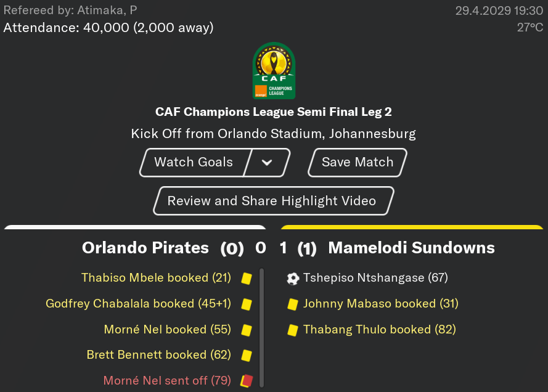The height and width of the screenshot is (392, 548).
Task: Click the Save Match button
Action: click(x=357, y=163)
